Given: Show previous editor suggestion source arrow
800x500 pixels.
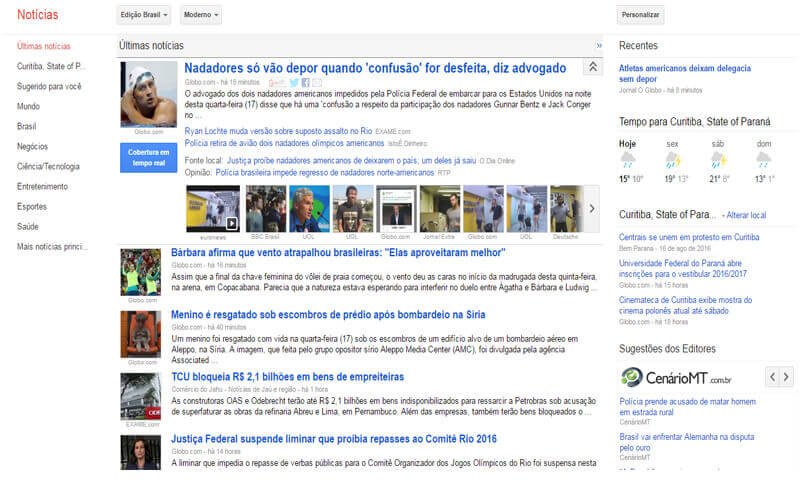Looking at the screenshot, I should [x=772, y=377].
